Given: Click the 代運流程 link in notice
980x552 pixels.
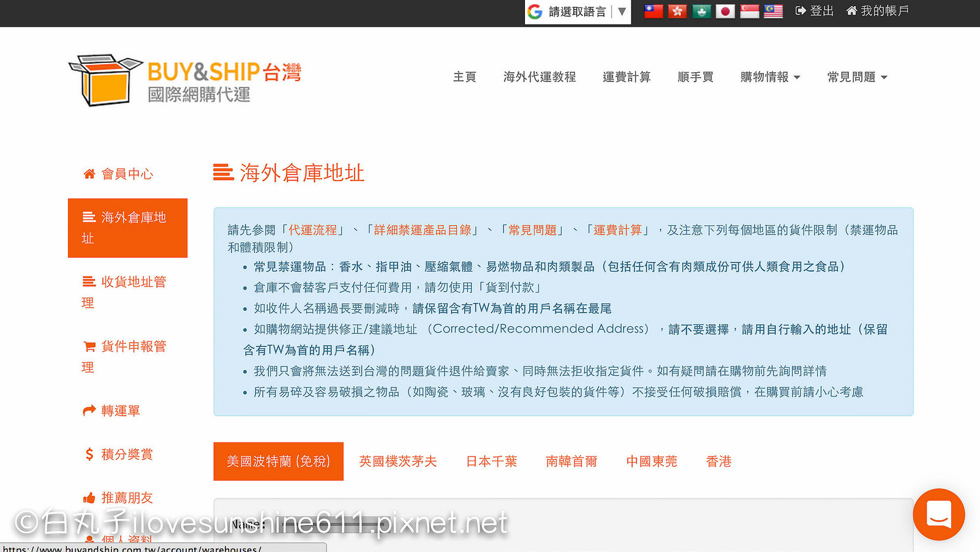Looking at the screenshot, I should coord(313,230).
